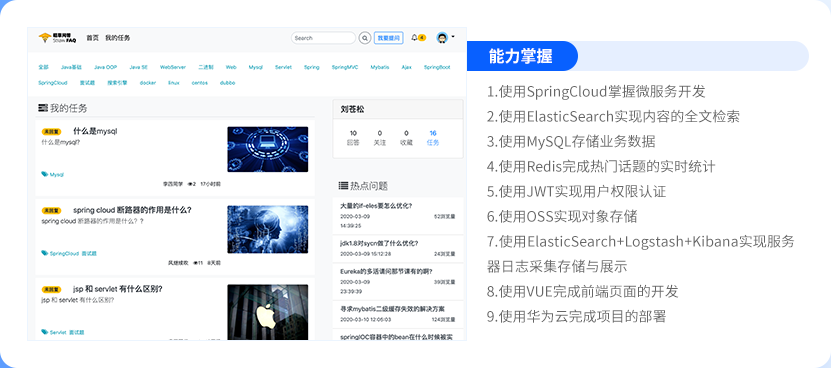Screen dimensions: 831x368
Task: Click the tag icon before SpringCloud tag
Action: (45, 253)
